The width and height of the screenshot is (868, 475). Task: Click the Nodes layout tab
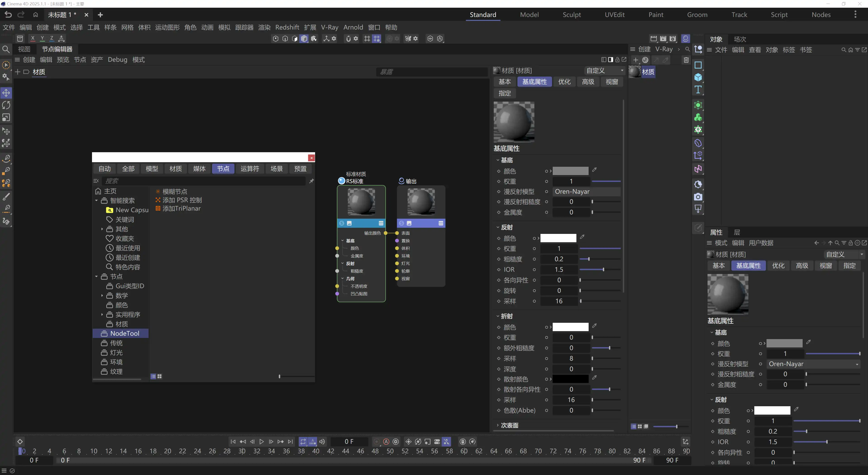coord(821,14)
